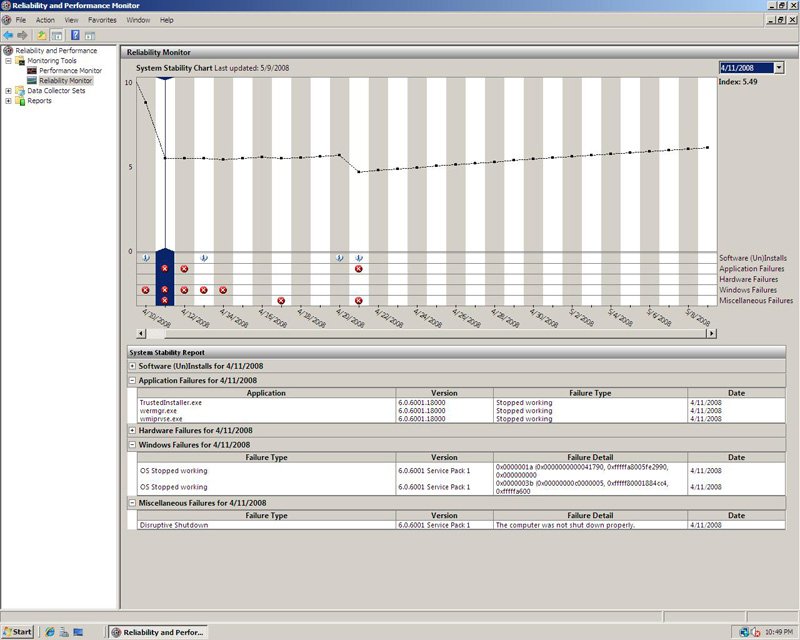Expand the Data Collector Sets node
The image size is (800, 640).
[x=8, y=91]
